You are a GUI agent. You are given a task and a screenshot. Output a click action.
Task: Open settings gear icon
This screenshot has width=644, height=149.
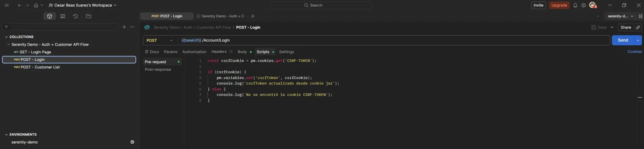[583, 5]
